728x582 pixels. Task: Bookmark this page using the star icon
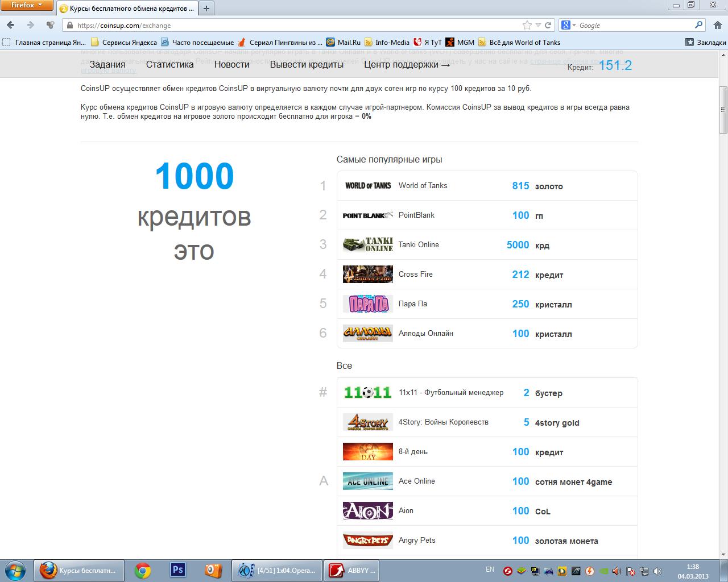[x=527, y=25]
